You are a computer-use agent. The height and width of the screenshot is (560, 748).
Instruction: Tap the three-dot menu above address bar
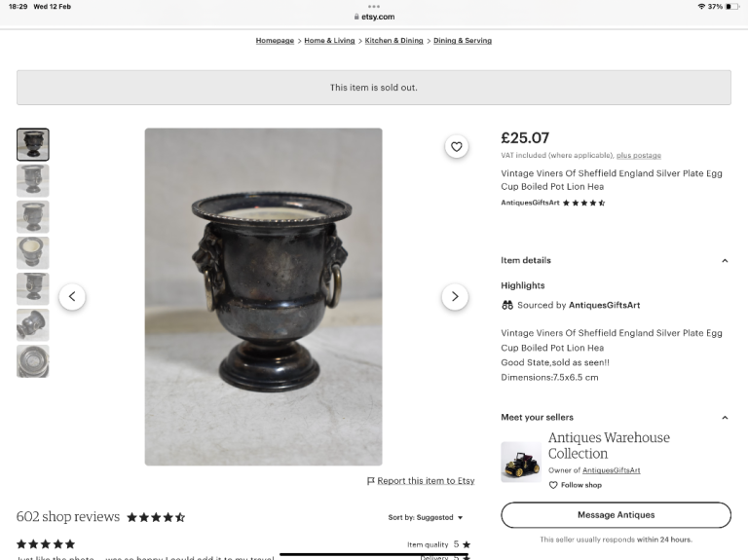pos(374,6)
